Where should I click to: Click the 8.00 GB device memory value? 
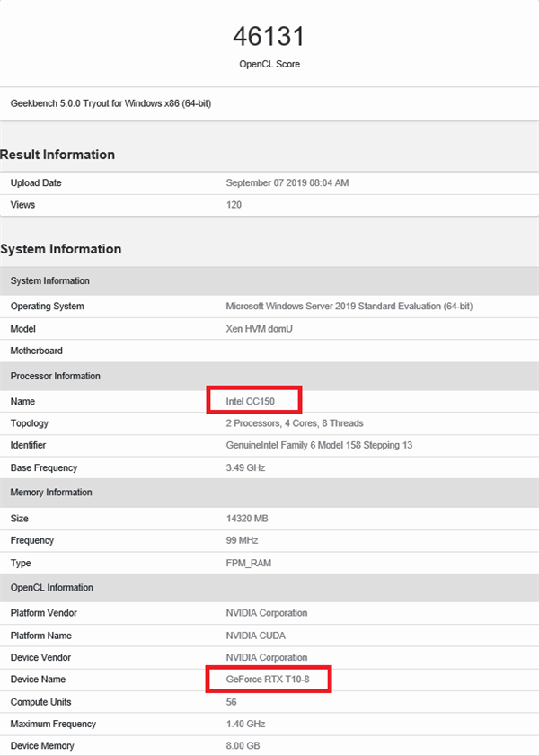tap(243, 746)
